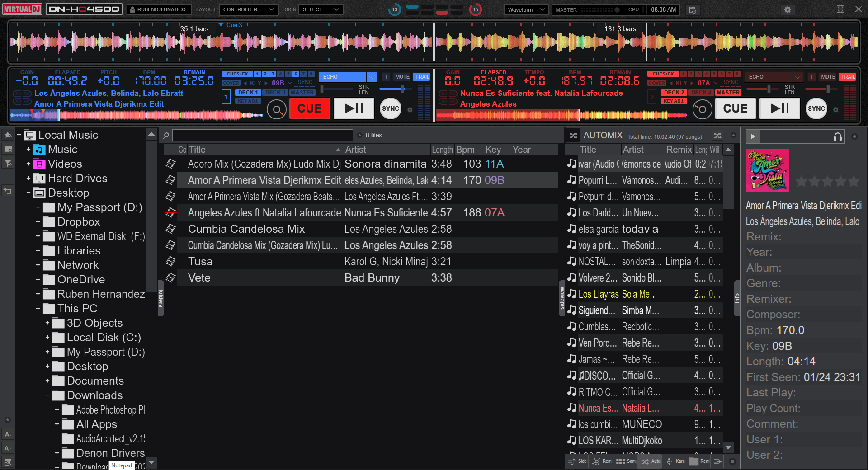This screenshot has height=470, width=868.
Task: Click the virtual folder icon in the browser sidebar
Action: click(x=8, y=149)
